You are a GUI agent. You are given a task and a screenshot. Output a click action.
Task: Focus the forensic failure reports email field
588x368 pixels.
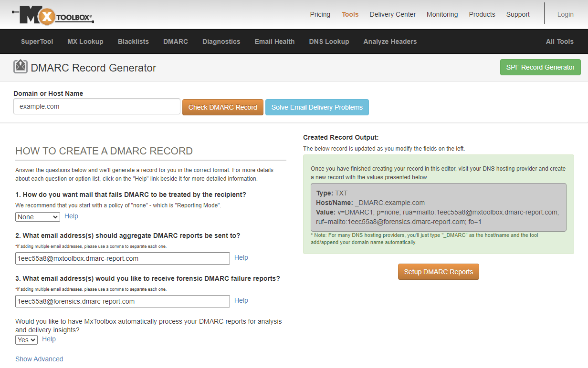click(x=123, y=301)
